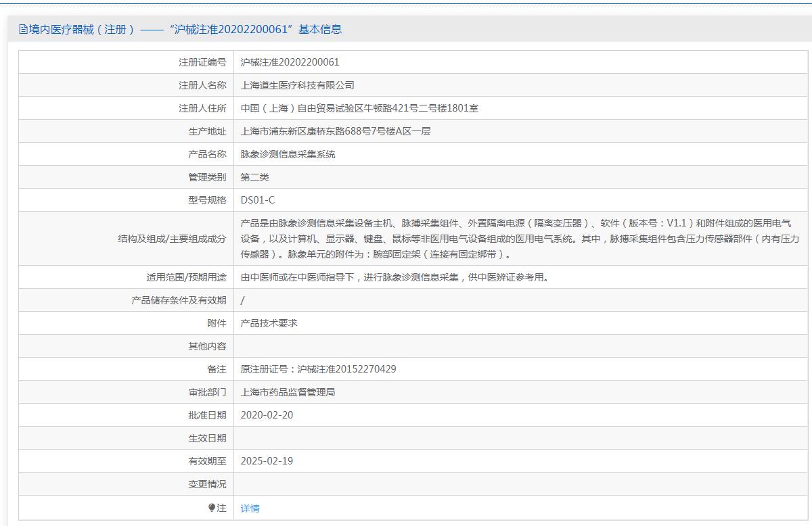Click the 批准日期 label
Screen dimensions: 812x526
click(207, 415)
